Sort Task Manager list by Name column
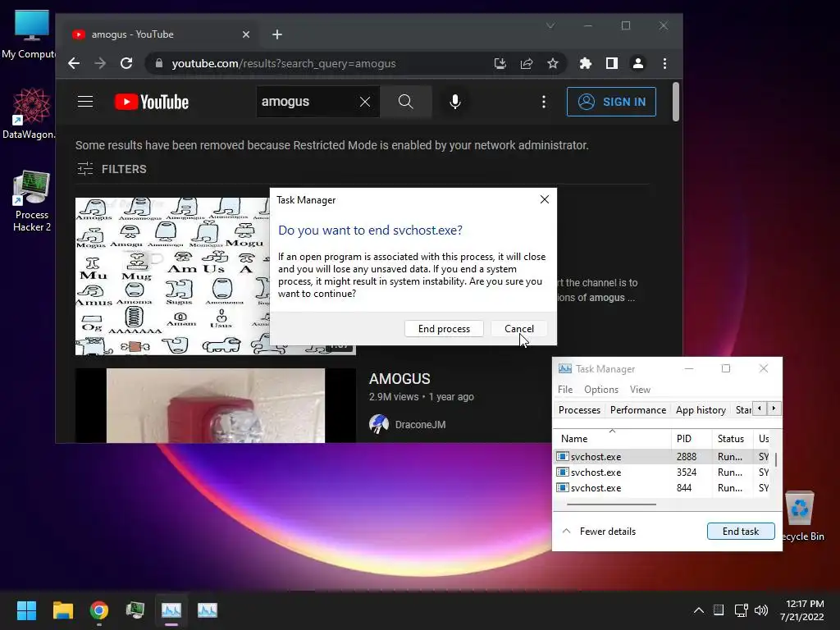The image size is (840, 630). coord(612,438)
